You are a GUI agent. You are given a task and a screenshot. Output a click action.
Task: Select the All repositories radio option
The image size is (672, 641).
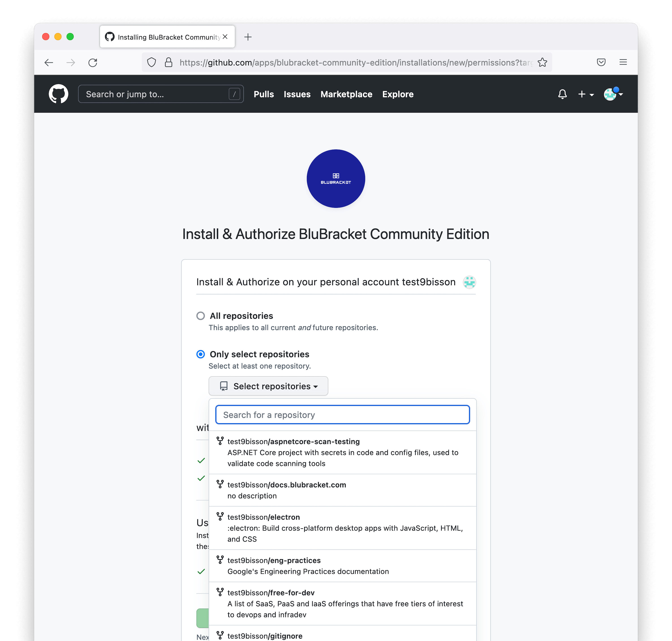[201, 316]
